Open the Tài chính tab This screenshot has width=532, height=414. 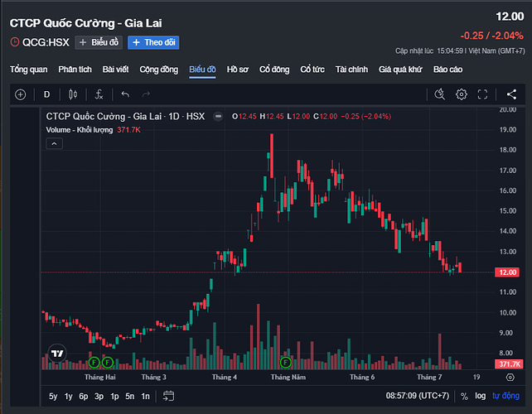click(351, 70)
